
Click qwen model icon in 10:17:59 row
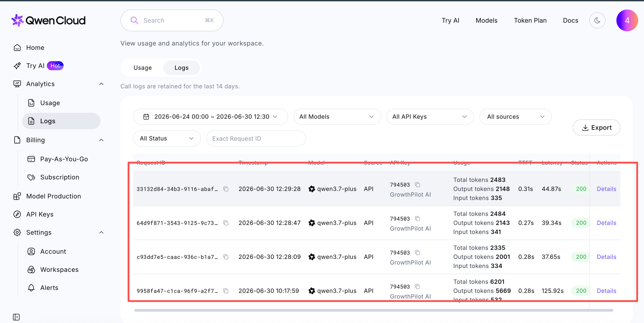pyautogui.click(x=312, y=291)
